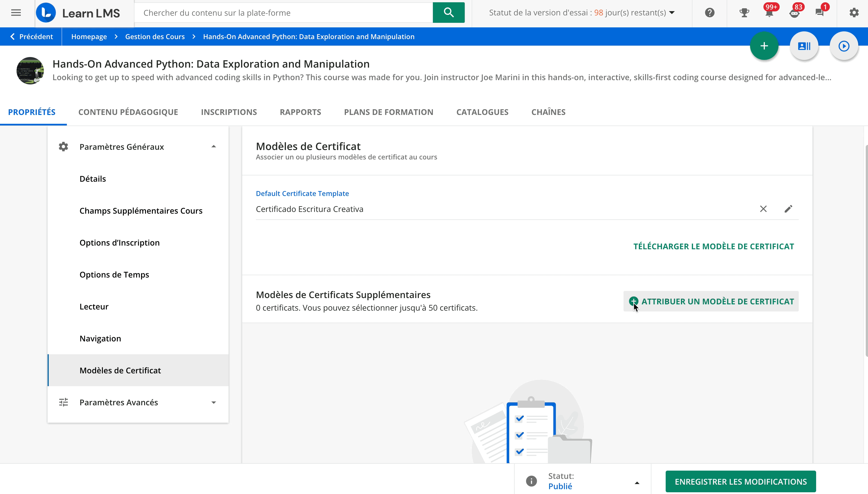The width and height of the screenshot is (868, 494).
Task: Select Champs Supplémentaires Cours in sidebar
Action: tap(138, 211)
